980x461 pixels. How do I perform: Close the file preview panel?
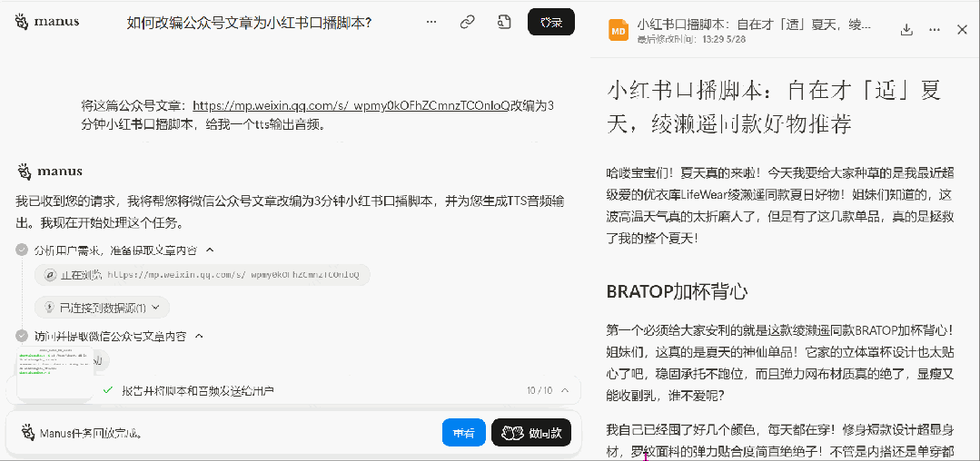tap(962, 29)
